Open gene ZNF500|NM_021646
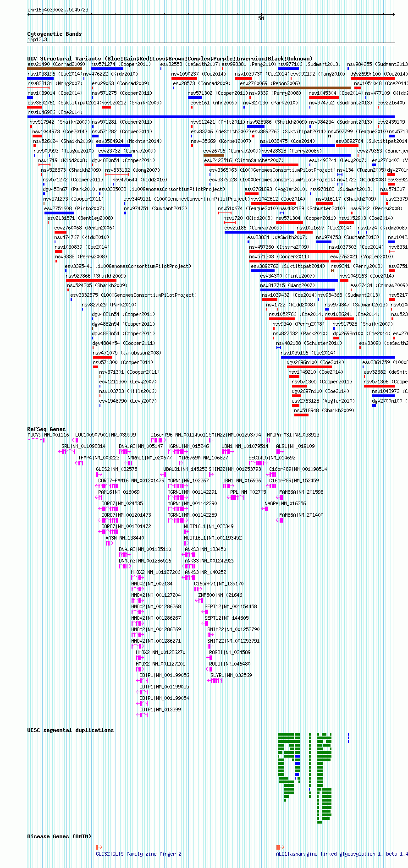The height and width of the screenshot is (868, 408). coord(220,595)
